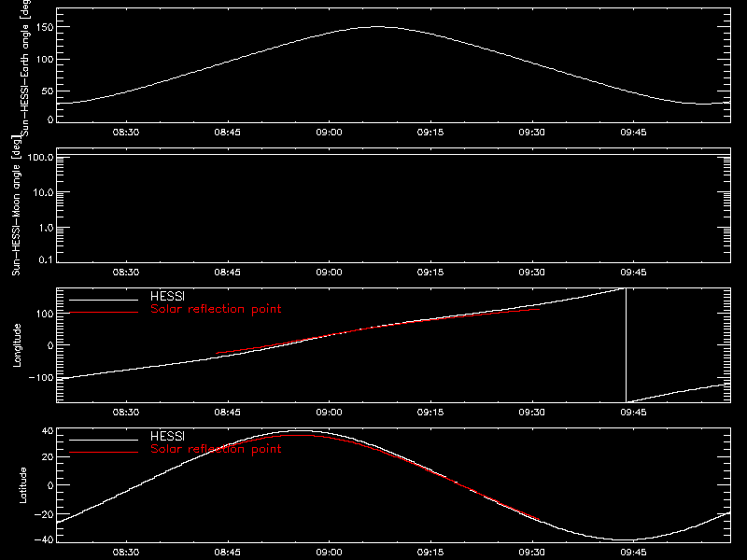
Task: Select 09:15 label under Earth angle plot
Action: tap(430, 133)
